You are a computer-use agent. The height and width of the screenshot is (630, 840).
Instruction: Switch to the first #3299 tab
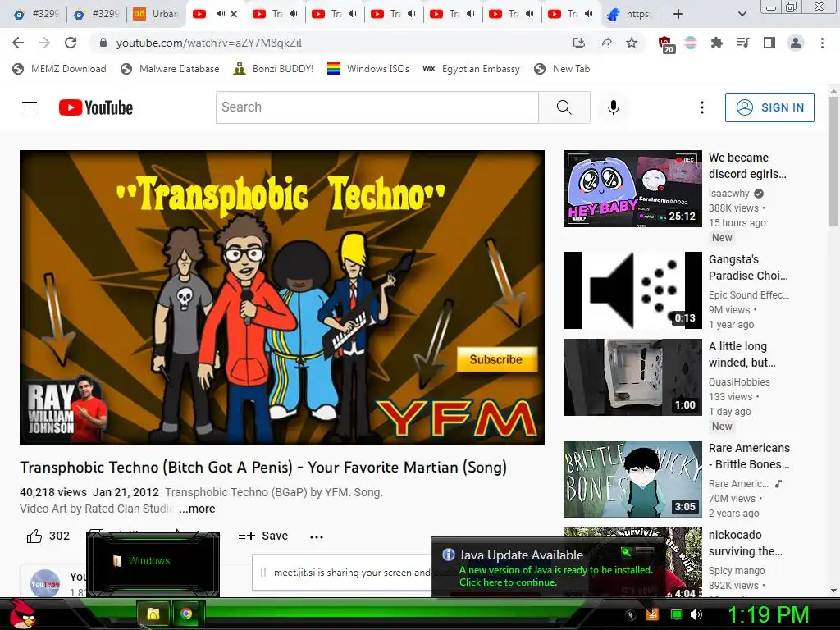(36, 14)
